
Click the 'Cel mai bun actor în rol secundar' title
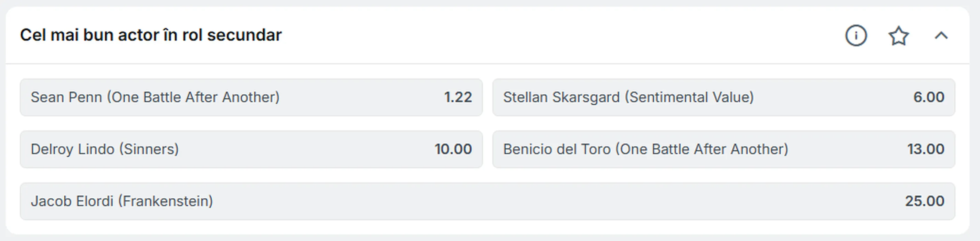point(151,35)
